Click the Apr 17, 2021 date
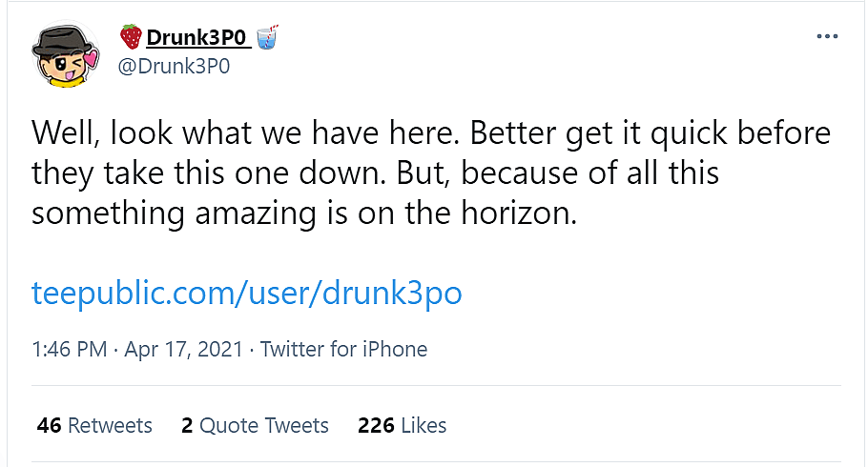 pyautogui.click(x=182, y=349)
